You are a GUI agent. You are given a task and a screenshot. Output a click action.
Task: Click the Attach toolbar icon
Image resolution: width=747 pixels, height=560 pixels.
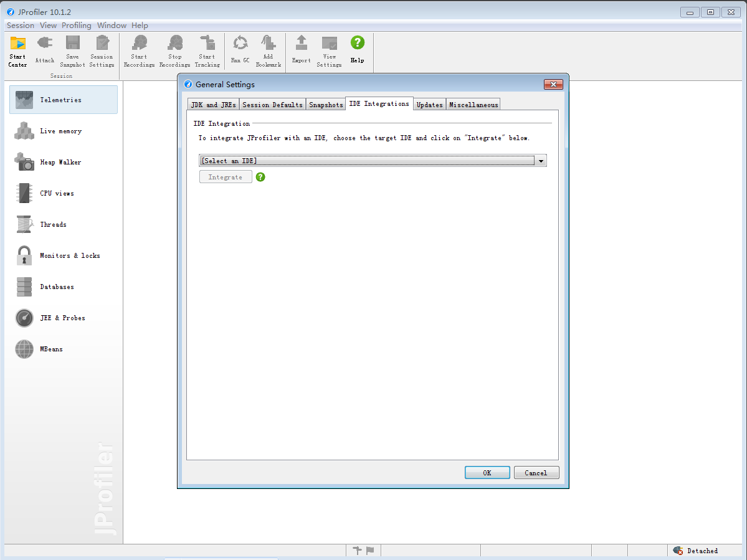coord(45,50)
